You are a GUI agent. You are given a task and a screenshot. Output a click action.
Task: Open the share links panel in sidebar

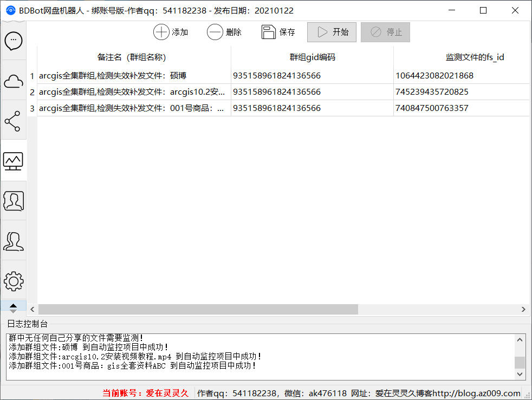(x=14, y=121)
